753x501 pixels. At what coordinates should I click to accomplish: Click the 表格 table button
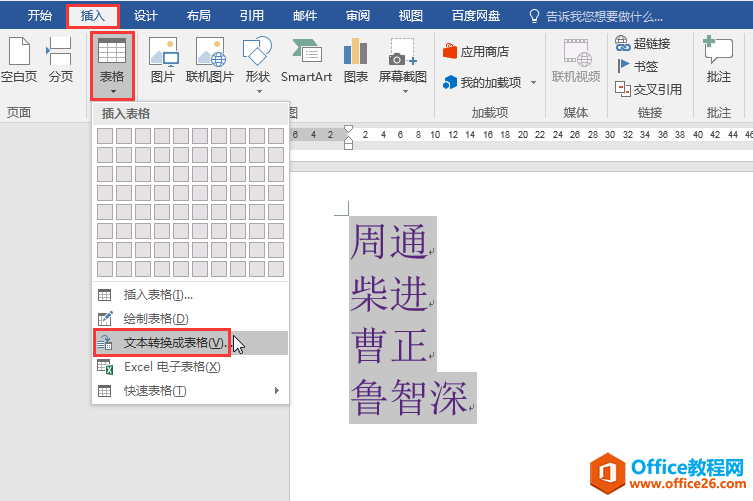coord(112,66)
